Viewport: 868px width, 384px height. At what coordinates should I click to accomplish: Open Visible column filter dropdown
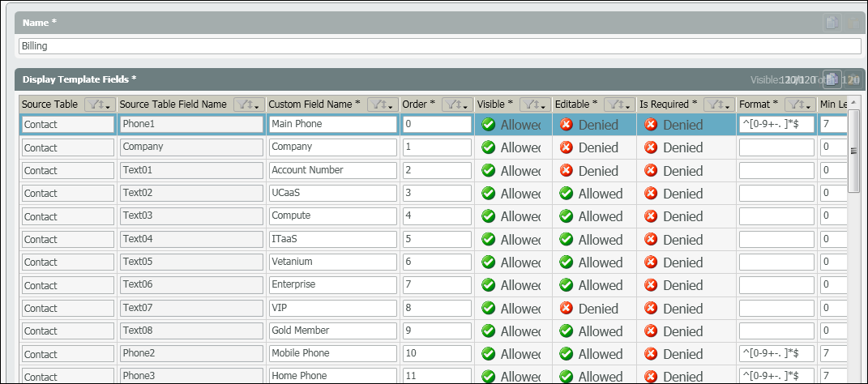[534, 105]
